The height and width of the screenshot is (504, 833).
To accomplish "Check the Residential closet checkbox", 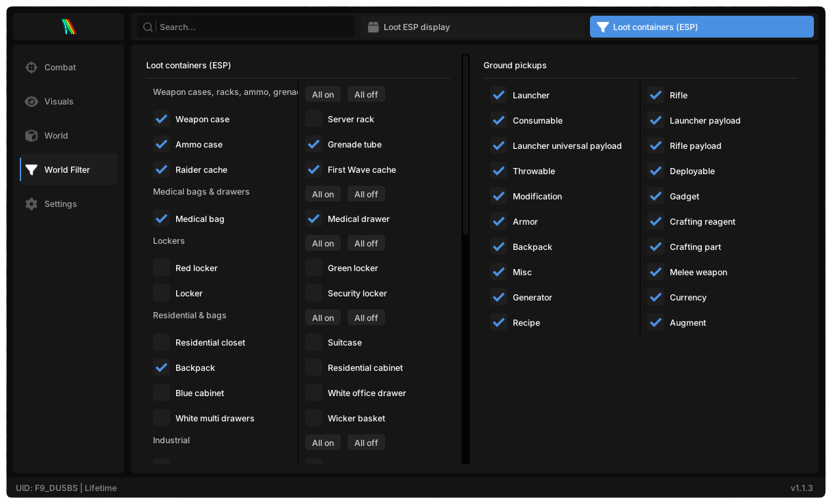I will tap(162, 342).
